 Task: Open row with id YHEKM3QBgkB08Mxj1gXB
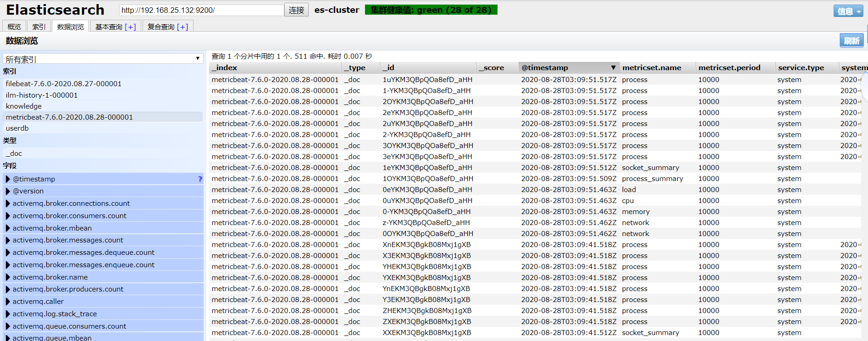point(427,267)
